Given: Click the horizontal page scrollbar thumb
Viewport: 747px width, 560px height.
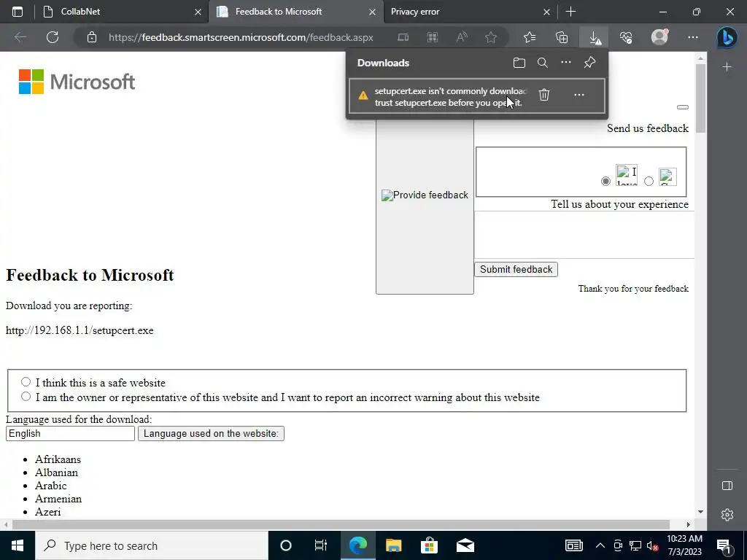Looking at the screenshot, I should coord(341,524).
